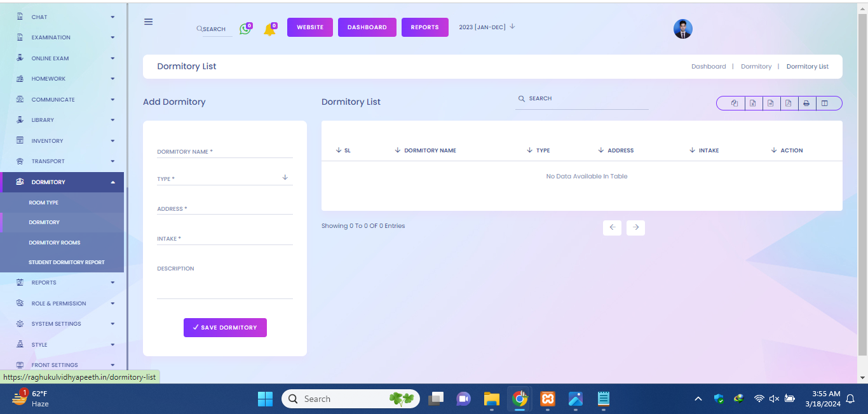Click the user profile avatar
This screenshot has width=868, height=414.
pos(682,29)
